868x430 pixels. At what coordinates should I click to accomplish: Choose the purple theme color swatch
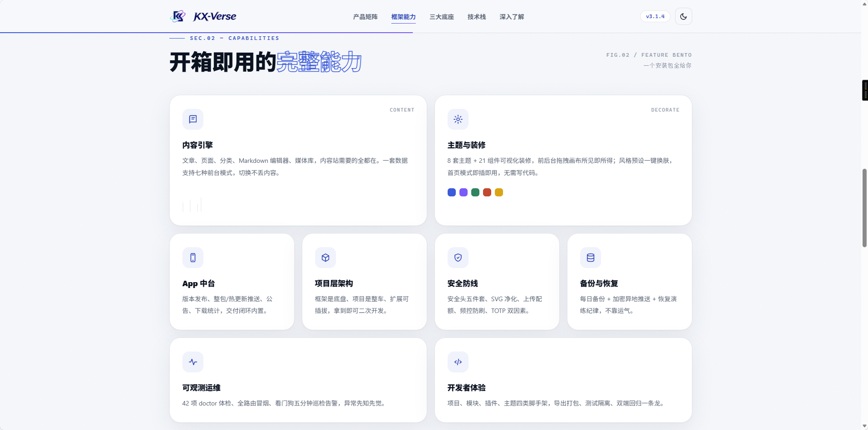[x=464, y=192]
